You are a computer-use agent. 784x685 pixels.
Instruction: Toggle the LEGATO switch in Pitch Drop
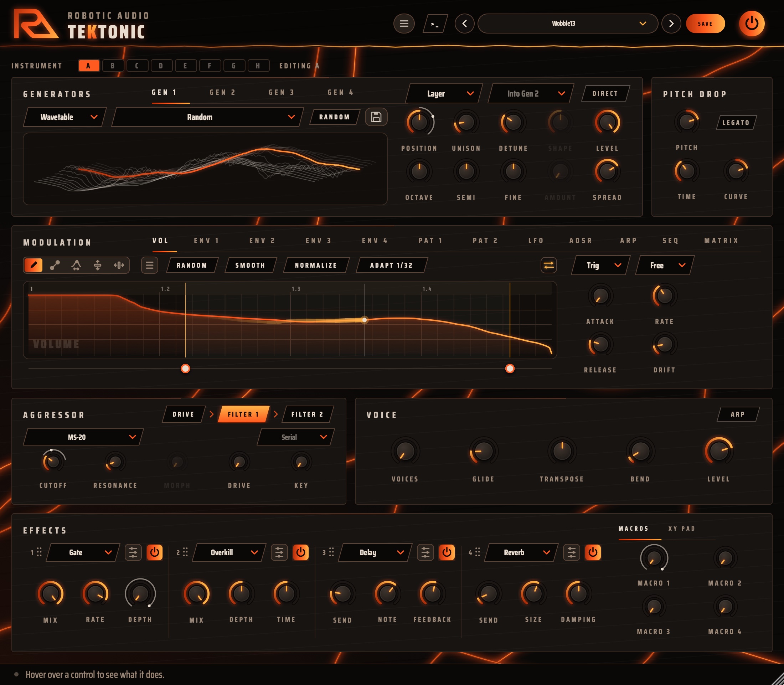pyautogui.click(x=736, y=123)
